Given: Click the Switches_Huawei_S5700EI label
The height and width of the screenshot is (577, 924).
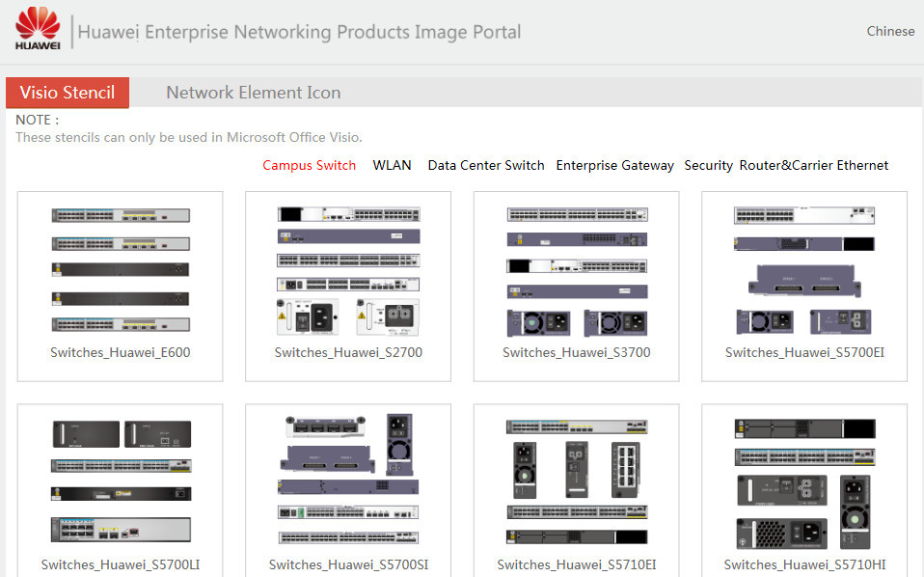Looking at the screenshot, I should pos(804,352).
